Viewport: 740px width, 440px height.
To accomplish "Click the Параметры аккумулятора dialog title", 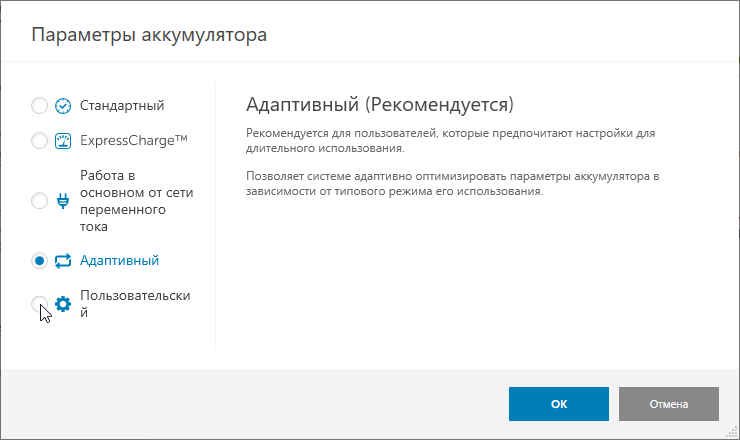I will pyautogui.click(x=150, y=36).
